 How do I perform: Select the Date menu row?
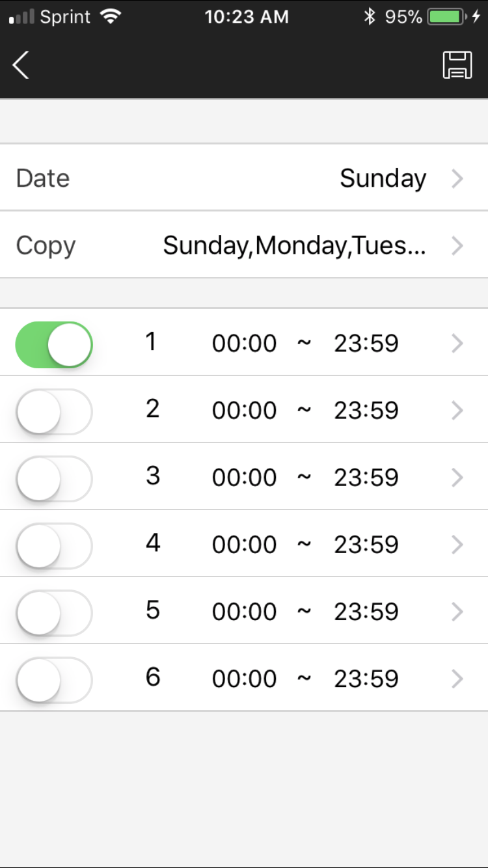coord(244,178)
